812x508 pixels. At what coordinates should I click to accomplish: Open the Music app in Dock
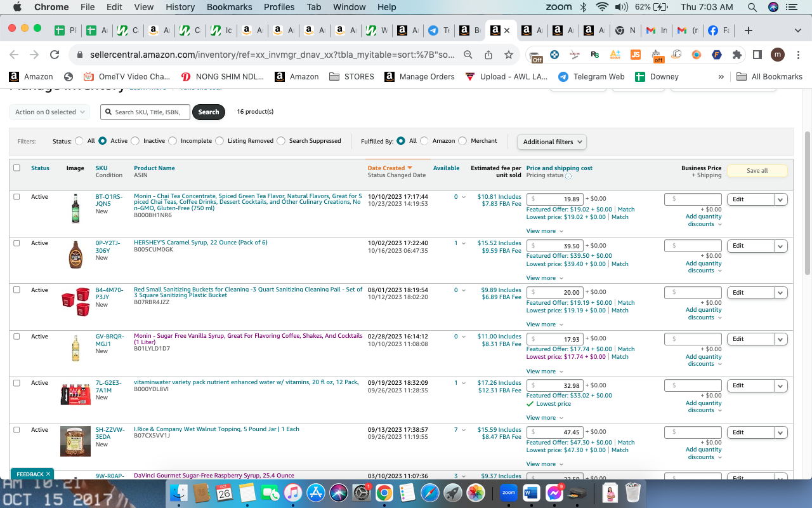click(292, 493)
